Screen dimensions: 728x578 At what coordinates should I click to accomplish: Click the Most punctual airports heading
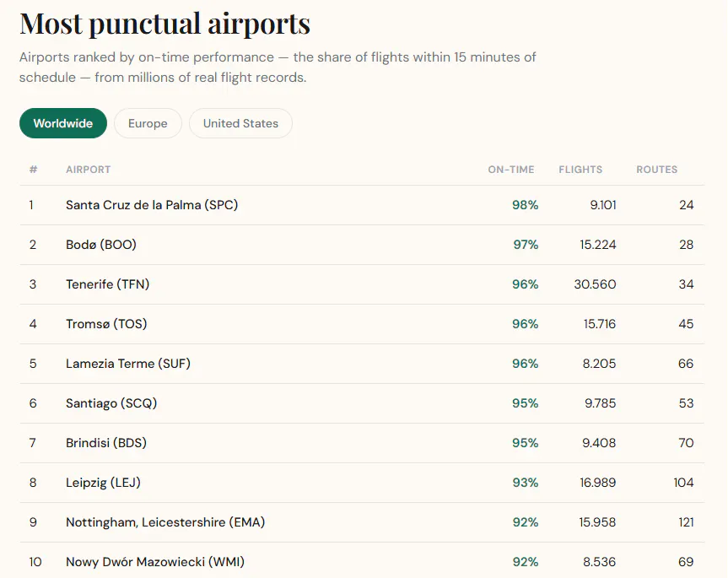point(164,24)
